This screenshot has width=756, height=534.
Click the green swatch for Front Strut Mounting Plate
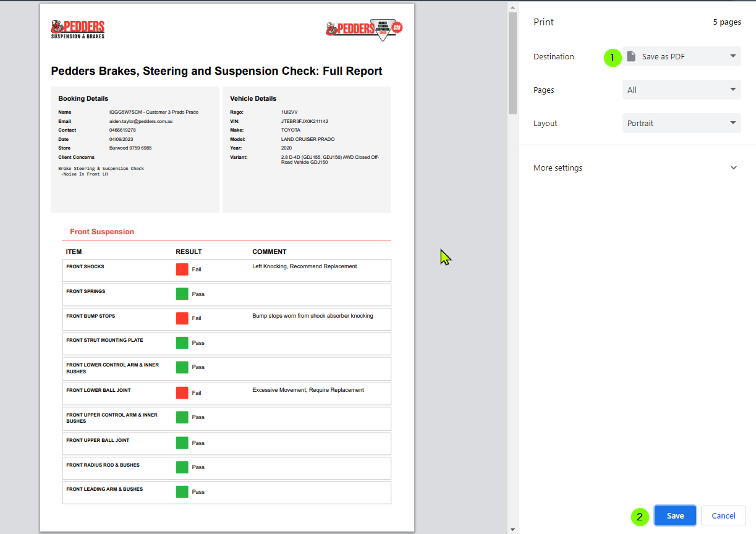tap(182, 342)
